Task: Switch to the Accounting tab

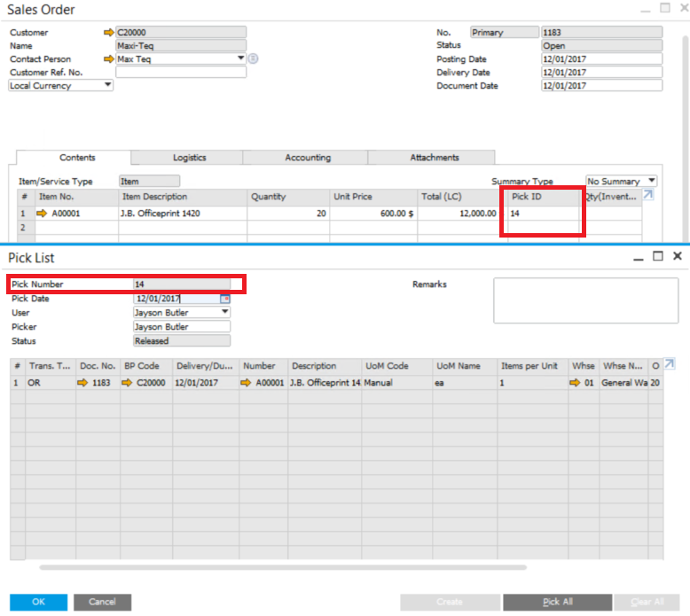Action: (308, 158)
